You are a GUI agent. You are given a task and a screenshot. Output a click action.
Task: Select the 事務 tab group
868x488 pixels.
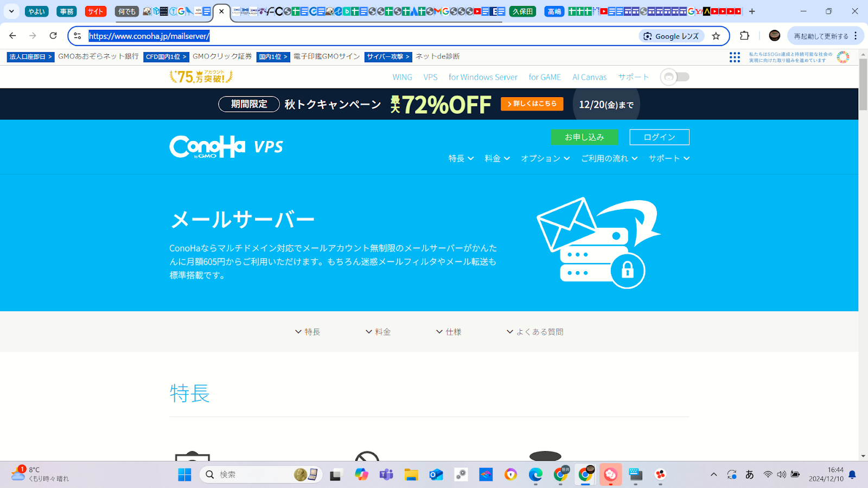click(x=67, y=11)
